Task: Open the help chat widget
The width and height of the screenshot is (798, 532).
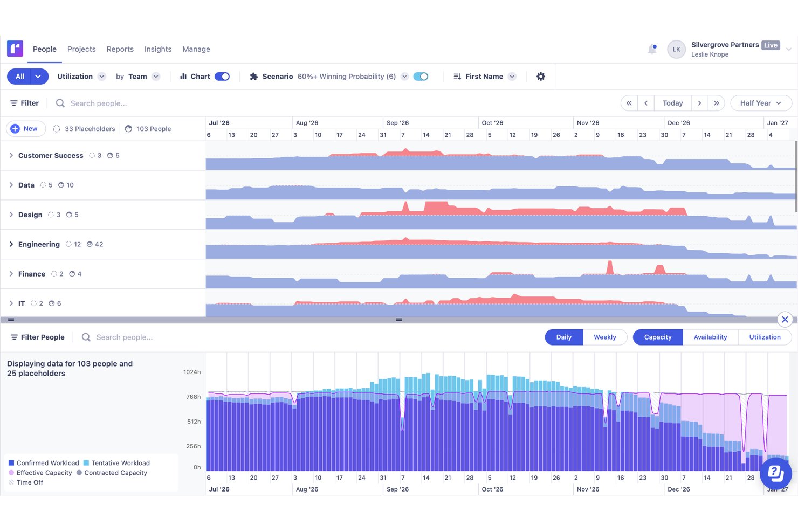Action: coord(775,474)
